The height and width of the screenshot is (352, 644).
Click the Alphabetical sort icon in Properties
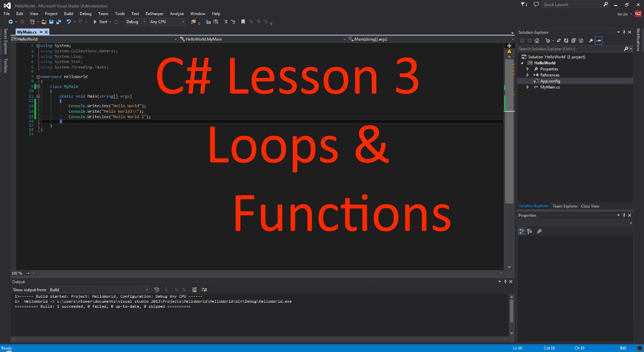(x=530, y=231)
